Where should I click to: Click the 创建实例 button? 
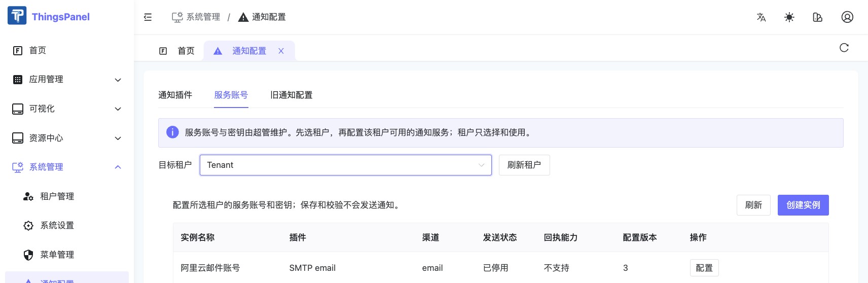[803, 205]
